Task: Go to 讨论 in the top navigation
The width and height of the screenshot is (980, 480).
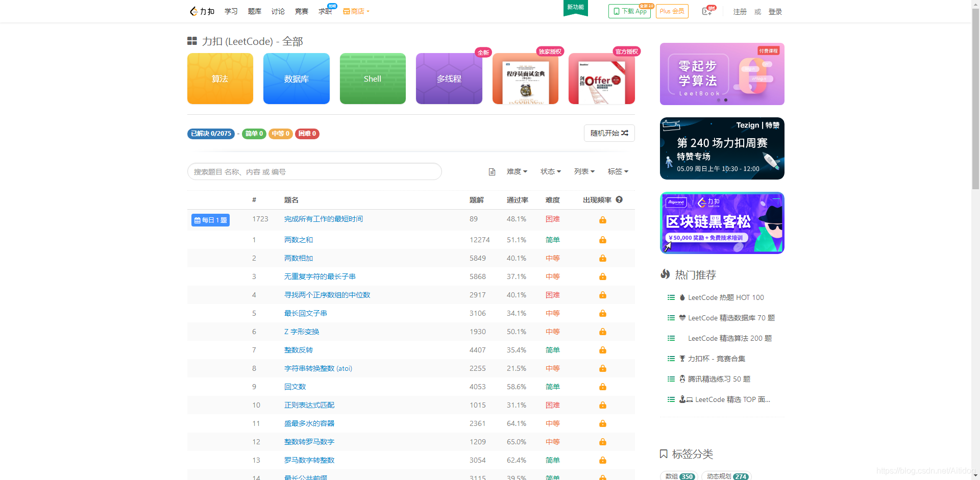Action: point(278,11)
